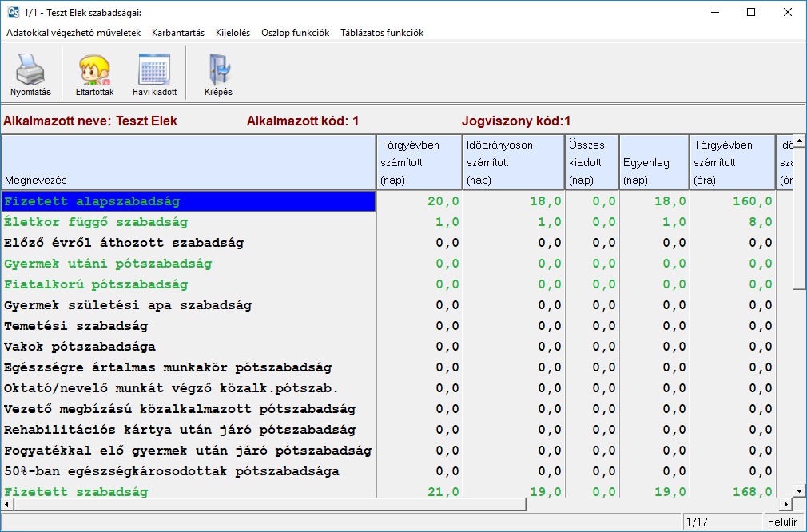
Task: Select the Megnevezés column header
Action: click(x=189, y=162)
